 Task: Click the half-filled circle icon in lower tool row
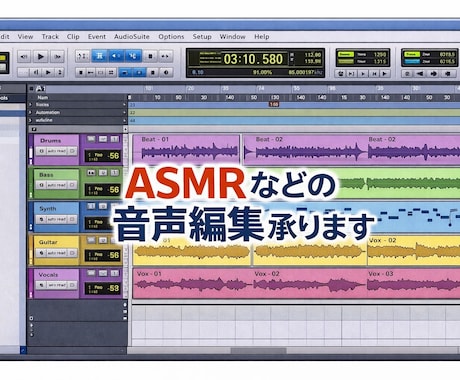tap(166, 72)
